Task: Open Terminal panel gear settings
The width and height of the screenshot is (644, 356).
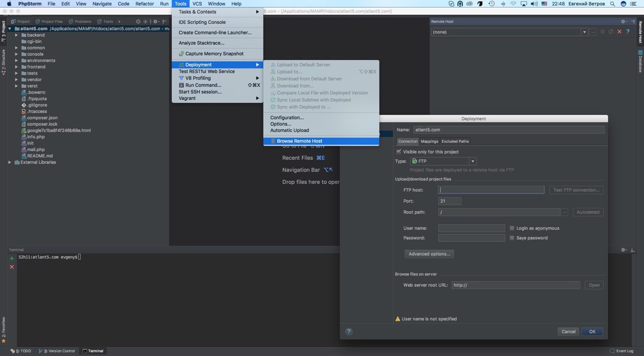Action: point(624,250)
